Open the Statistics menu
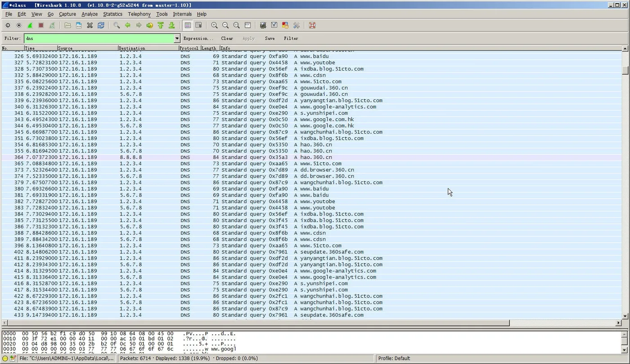This screenshot has height=364, width=630. pyautogui.click(x=112, y=14)
